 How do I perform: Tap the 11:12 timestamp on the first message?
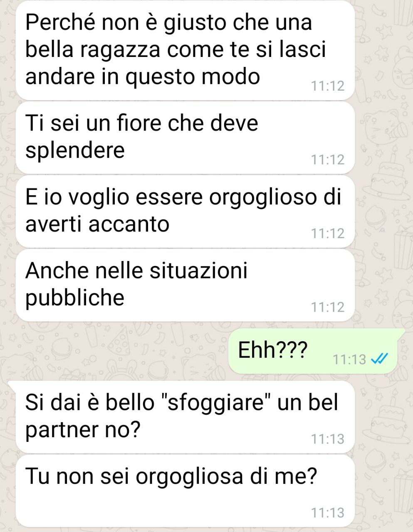[x=328, y=86]
